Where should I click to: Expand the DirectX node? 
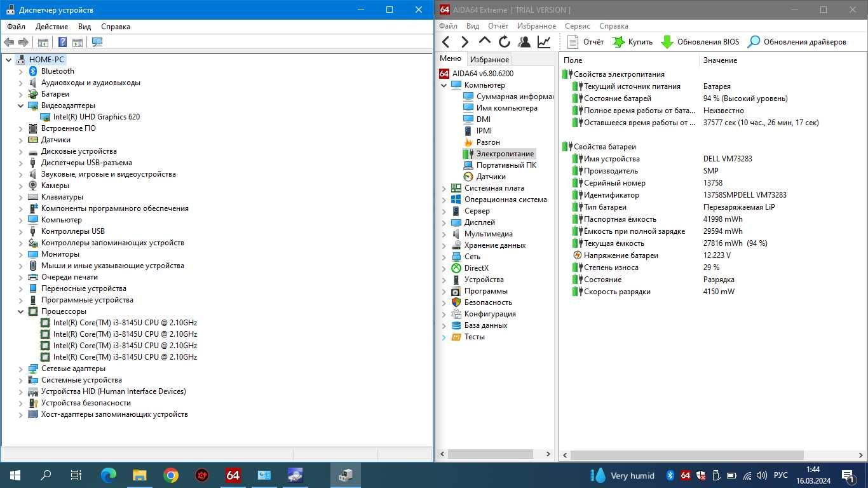444,268
